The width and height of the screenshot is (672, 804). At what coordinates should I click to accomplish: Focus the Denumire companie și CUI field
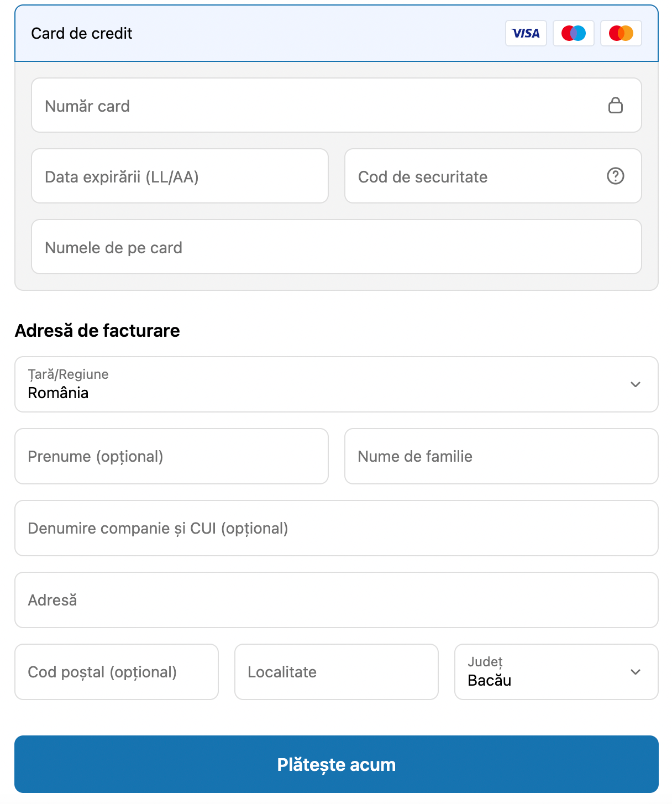[x=336, y=528]
